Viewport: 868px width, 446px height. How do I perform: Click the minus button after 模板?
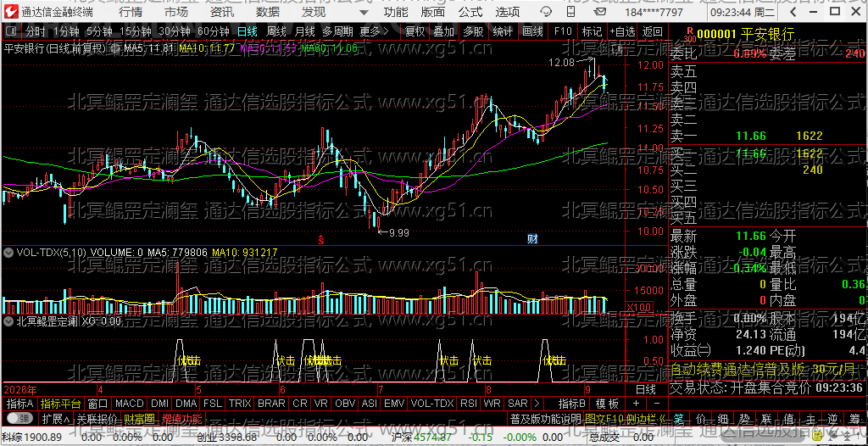coord(657,404)
